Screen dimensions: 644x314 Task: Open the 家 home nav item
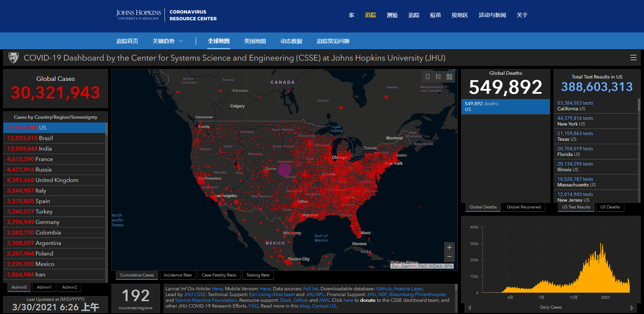(351, 15)
